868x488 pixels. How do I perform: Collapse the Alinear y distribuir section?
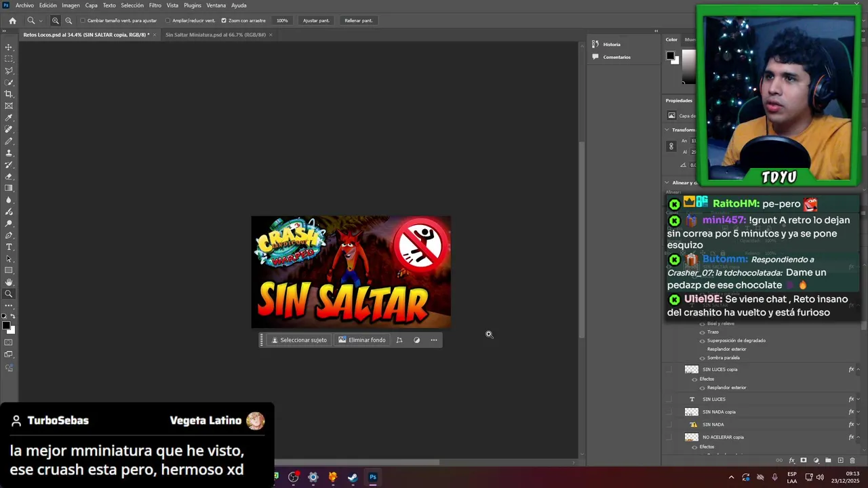(667, 182)
